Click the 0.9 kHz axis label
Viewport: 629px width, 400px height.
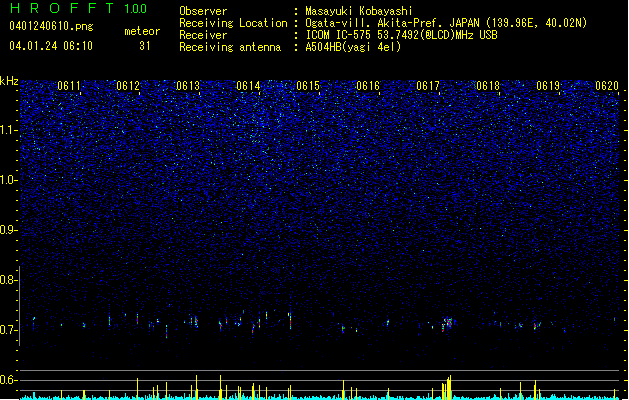[9, 230]
